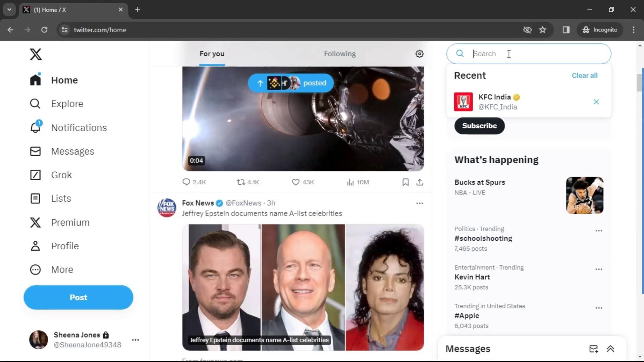Image resolution: width=644 pixels, height=362 pixels.
Task: Open account menu next to Sheena Jones
Action: tap(135, 340)
